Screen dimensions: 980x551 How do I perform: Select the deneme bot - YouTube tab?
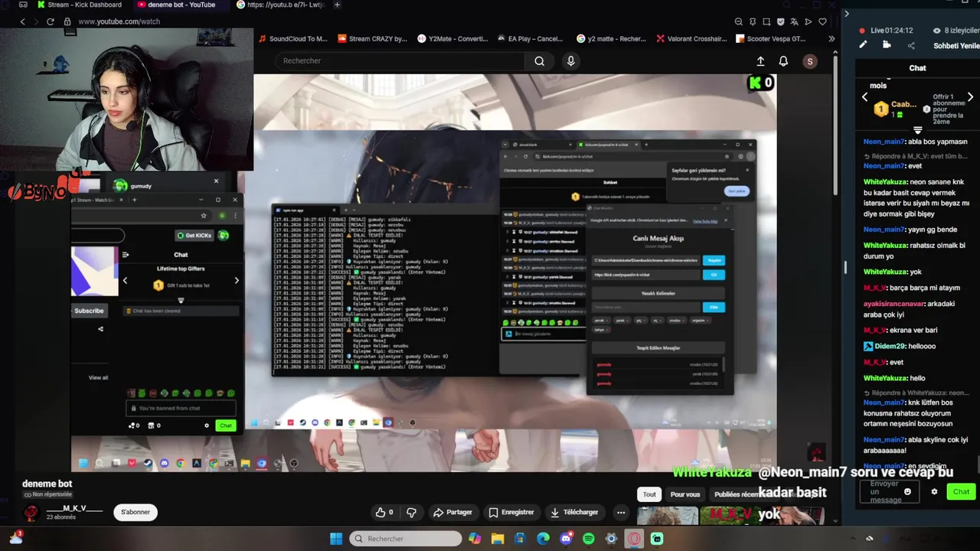[x=180, y=5]
